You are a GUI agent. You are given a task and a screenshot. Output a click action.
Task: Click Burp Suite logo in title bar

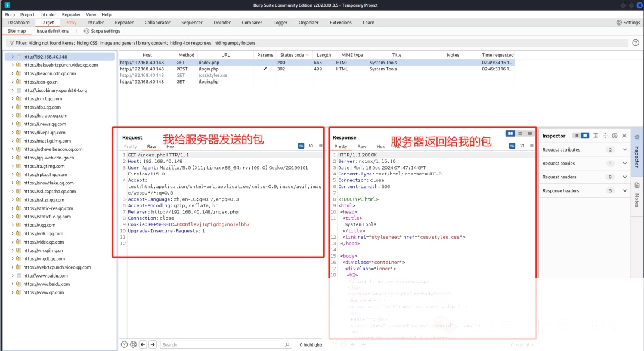click(x=7, y=5)
